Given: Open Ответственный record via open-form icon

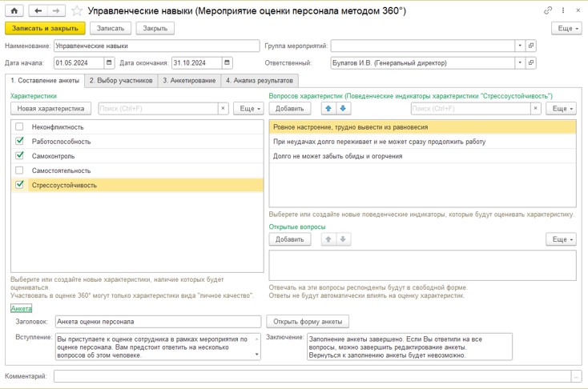Looking at the screenshot, I should pos(531,62).
